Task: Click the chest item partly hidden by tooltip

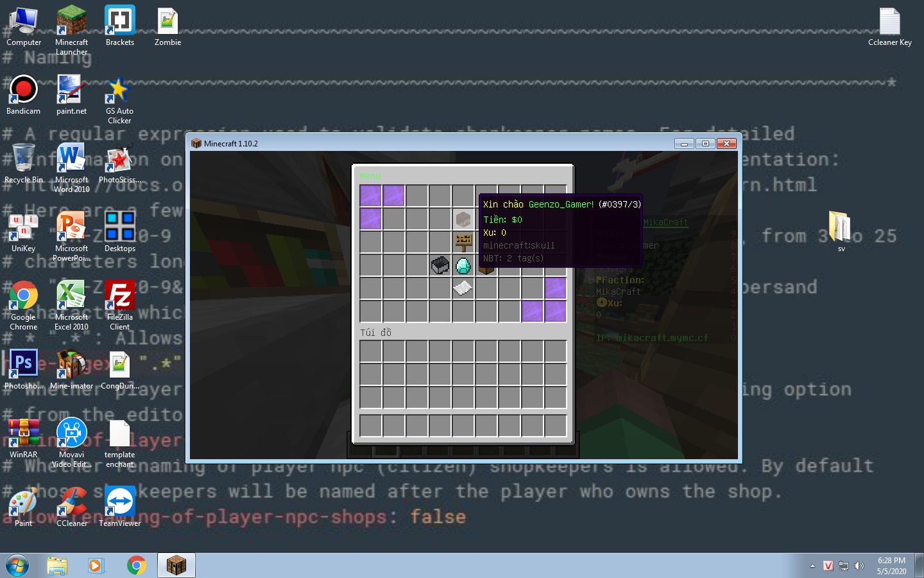Action: (486, 270)
